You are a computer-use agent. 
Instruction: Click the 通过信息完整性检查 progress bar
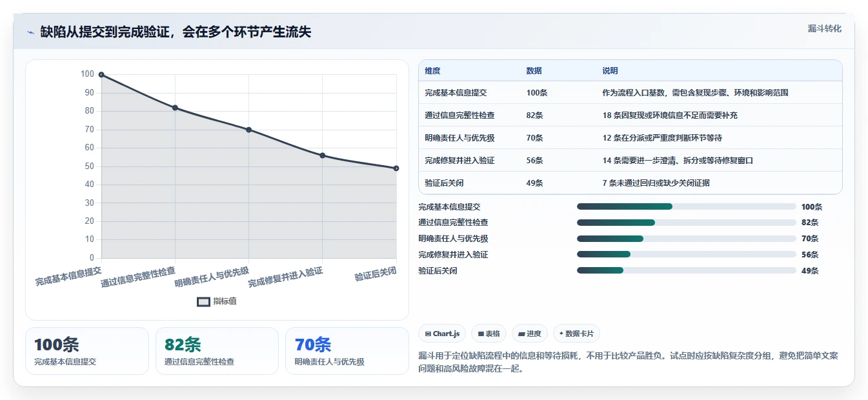(687, 223)
